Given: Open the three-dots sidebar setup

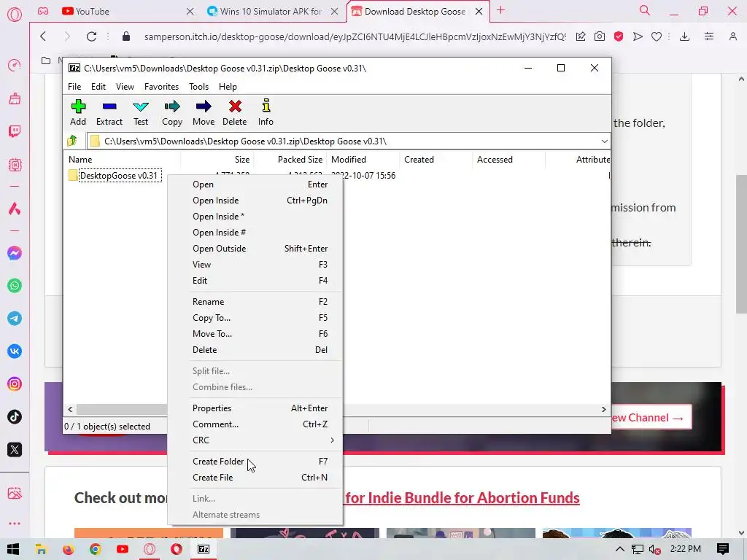Looking at the screenshot, I should coord(15,524).
